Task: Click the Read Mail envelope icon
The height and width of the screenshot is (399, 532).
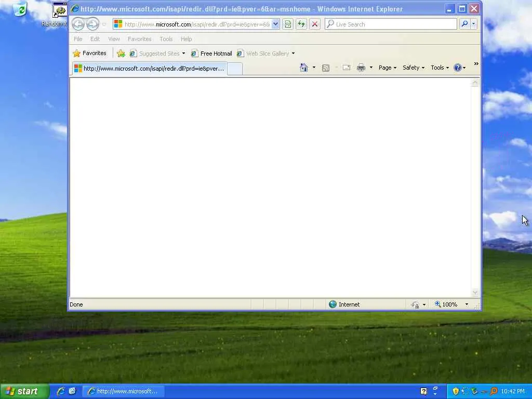Action: [x=347, y=68]
